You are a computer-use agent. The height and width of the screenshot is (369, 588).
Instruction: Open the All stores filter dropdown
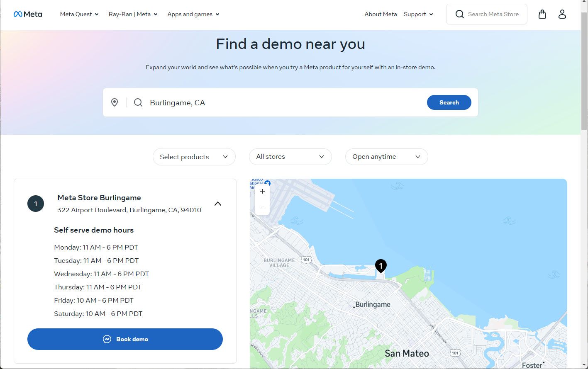[290, 157]
